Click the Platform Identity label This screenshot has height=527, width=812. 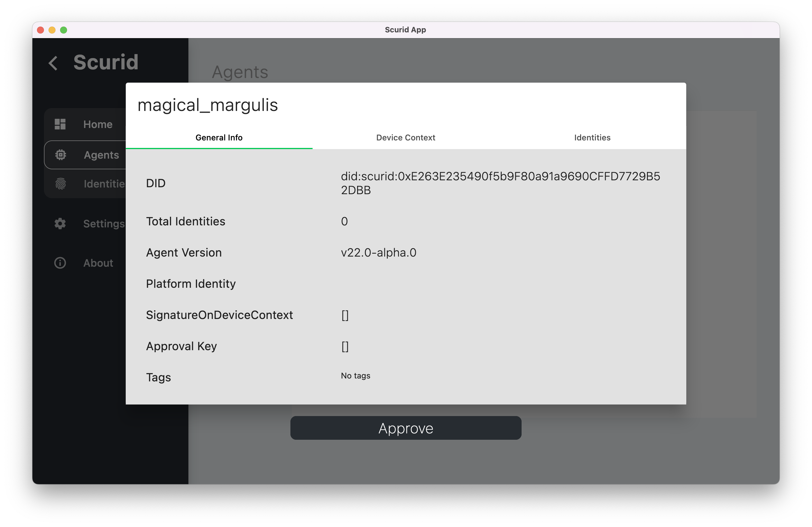[191, 284]
